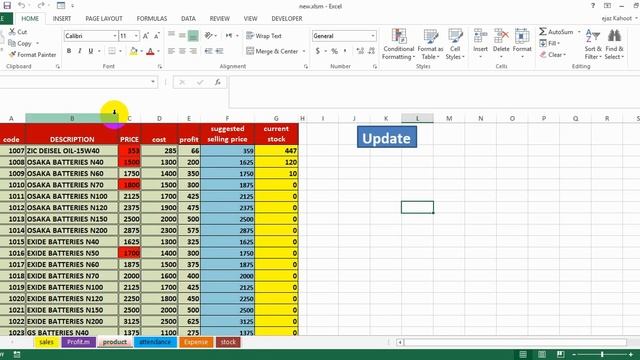
Task: Select the Format Painter brush
Action: click(x=12, y=54)
